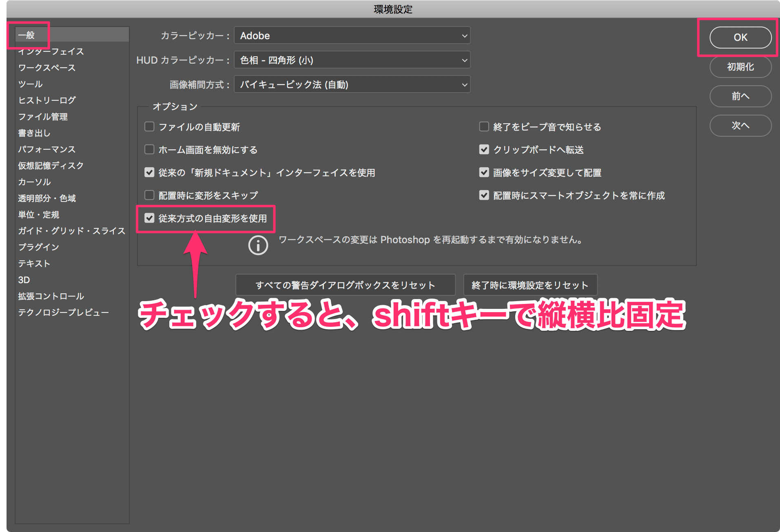Click 終了時に環境設定をリセット button
This screenshot has height=532, width=780.
[530, 285]
